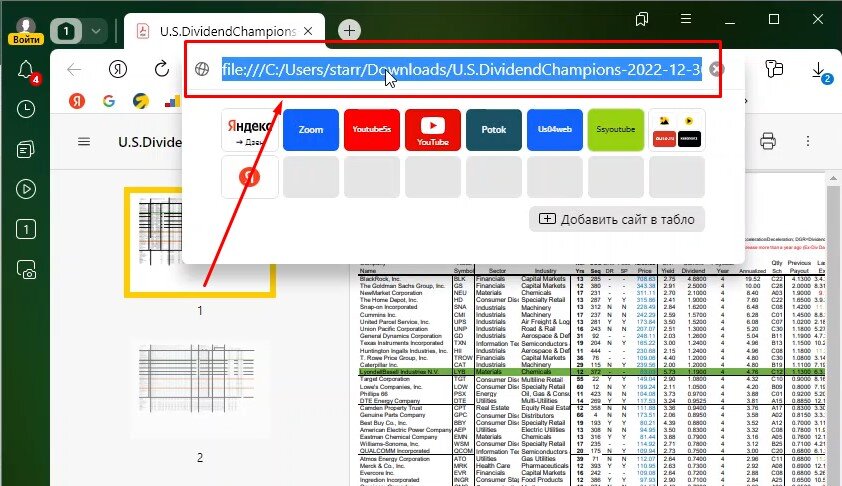The width and height of the screenshot is (842, 486).
Task: Click the highlighted file URL in the address bar
Action: tap(461, 69)
